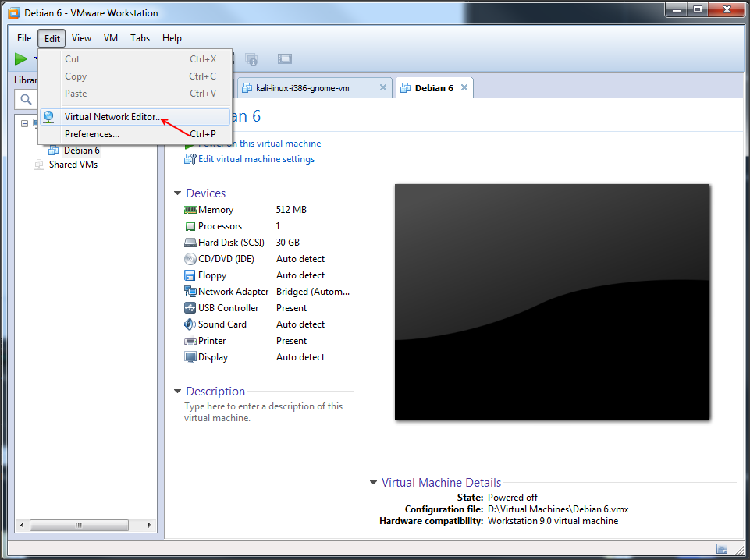
Task: Click the library scrollbar left arrow
Action: click(x=22, y=525)
